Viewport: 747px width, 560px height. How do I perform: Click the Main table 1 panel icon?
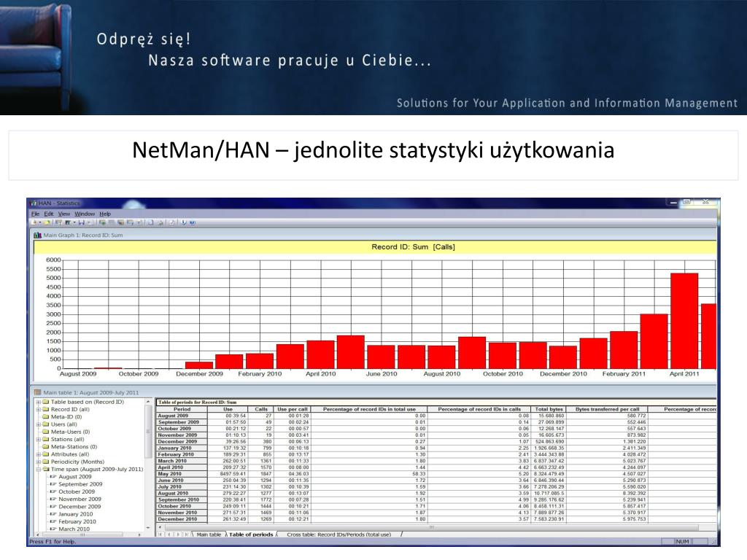click(x=38, y=392)
